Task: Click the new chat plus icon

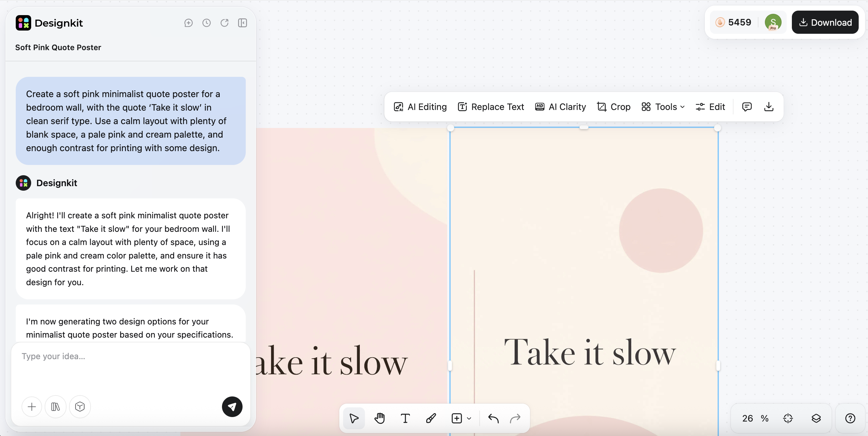Action: [x=188, y=23]
